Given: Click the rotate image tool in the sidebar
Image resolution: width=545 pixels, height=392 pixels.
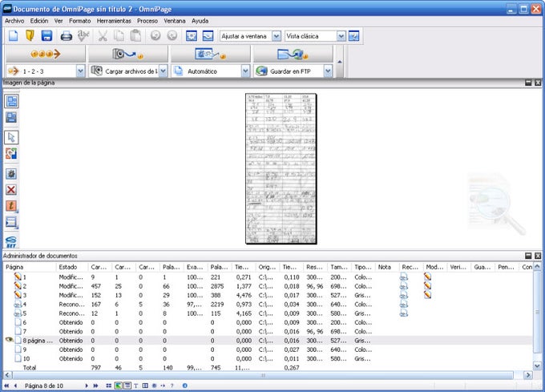Looking at the screenshot, I should (11, 153).
